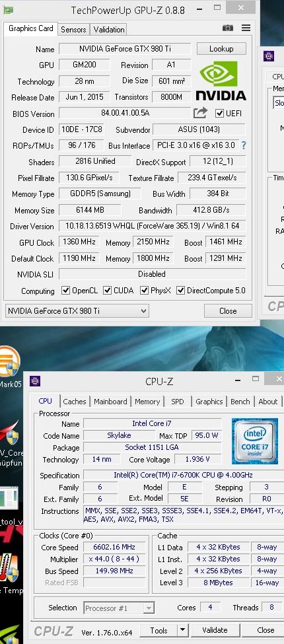Toggle the OpenCL checkbox
Viewport: 284px width, 644px height.
[65, 291]
